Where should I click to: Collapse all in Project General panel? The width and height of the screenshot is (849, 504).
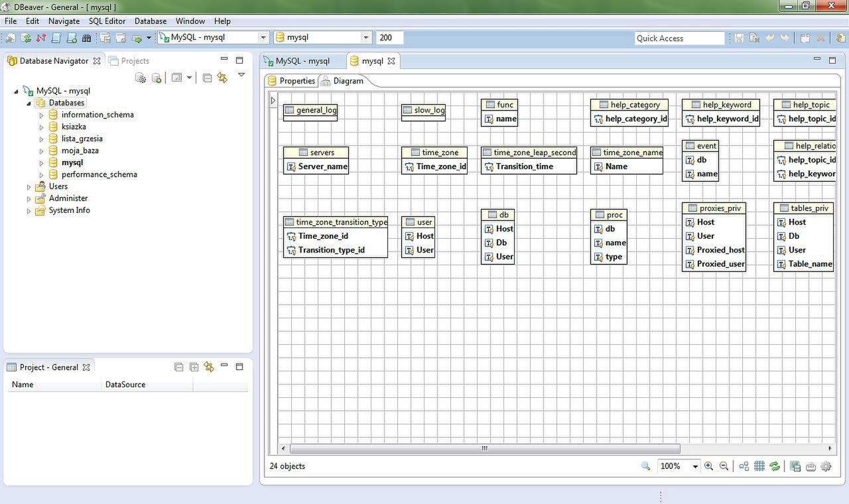click(178, 367)
